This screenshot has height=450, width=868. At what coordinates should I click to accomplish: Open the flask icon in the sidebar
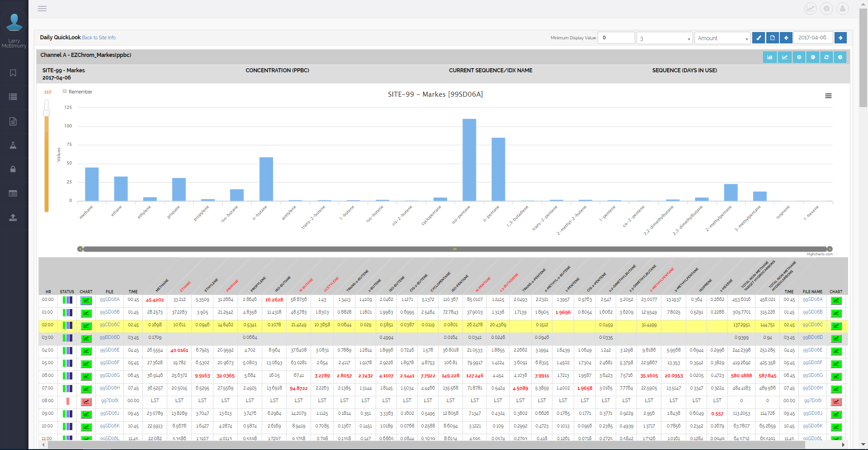[13, 145]
